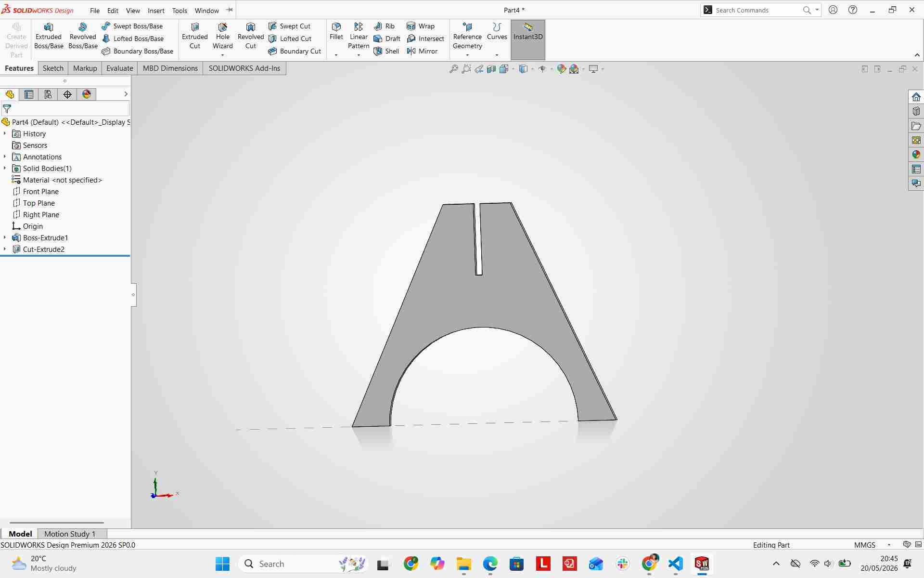Switch to the Evaluate tab
Image resolution: width=924 pixels, height=578 pixels.
click(x=119, y=68)
